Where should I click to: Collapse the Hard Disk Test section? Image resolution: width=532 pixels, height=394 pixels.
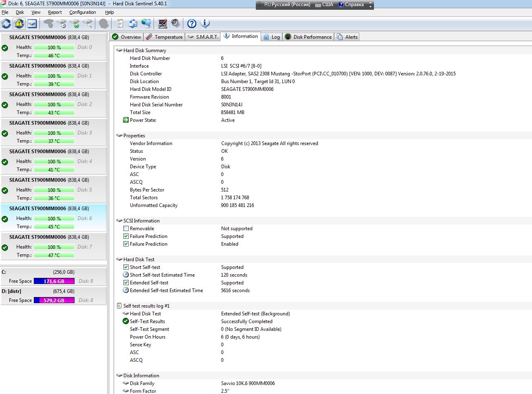[119, 259]
